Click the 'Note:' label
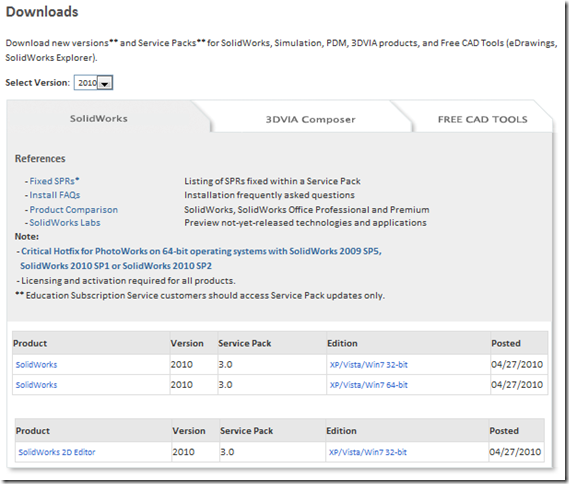This screenshot has width=569, height=484. pyautogui.click(x=26, y=237)
